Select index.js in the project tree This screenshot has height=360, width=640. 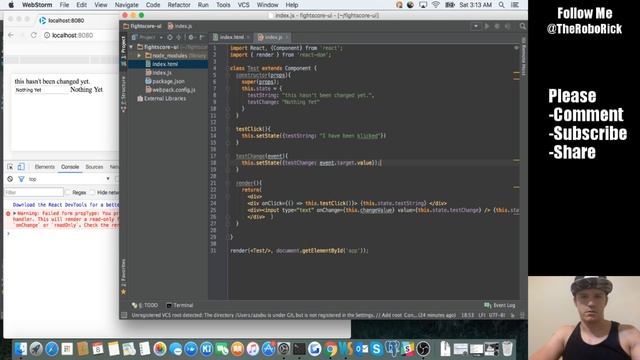click(162, 73)
